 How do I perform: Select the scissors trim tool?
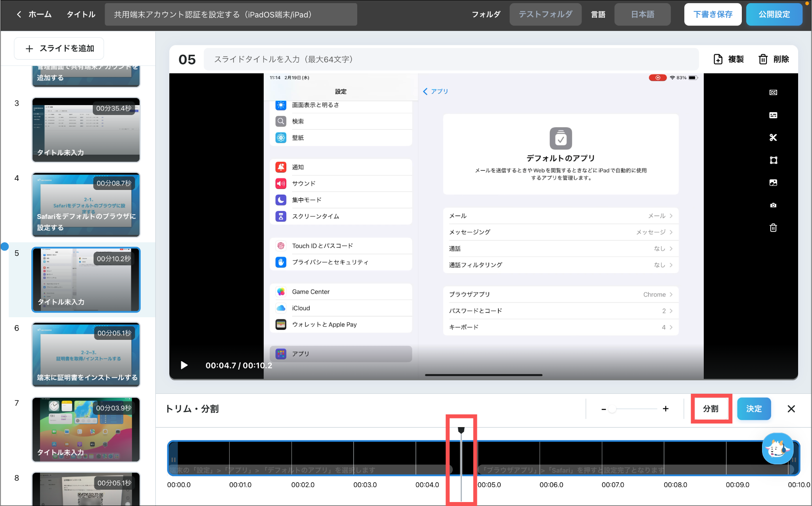coord(773,138)
